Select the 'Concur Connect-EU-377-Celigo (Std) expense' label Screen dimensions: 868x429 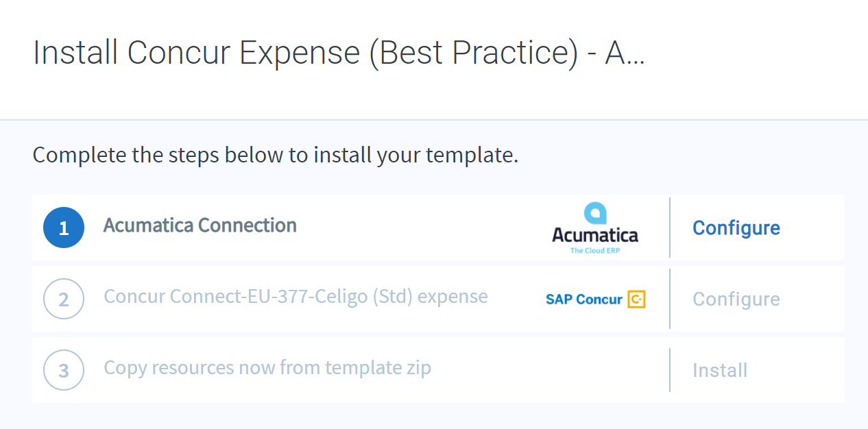(295, 296)
